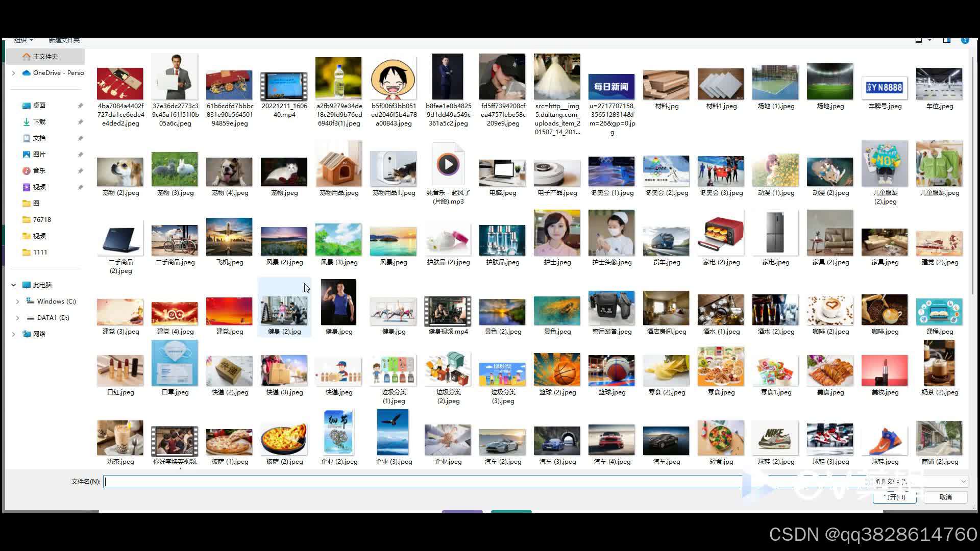The image size is (980, 551).
Task: Select the DATA1 (D:) drive
Action: coord(53,318)
